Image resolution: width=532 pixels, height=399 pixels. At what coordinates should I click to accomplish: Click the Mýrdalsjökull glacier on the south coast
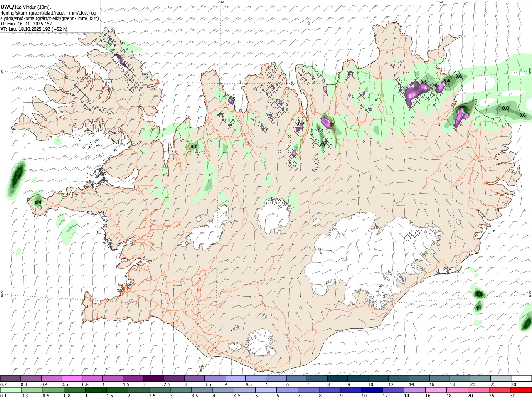(261, 342)
